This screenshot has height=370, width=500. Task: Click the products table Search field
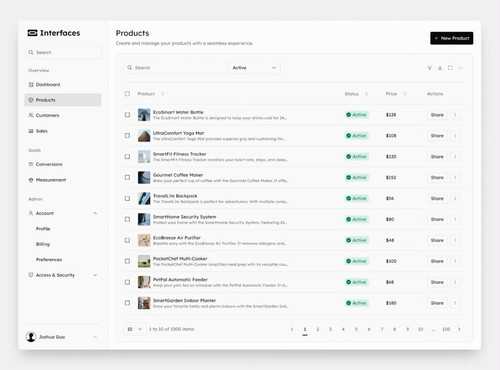tap(174, 68)
